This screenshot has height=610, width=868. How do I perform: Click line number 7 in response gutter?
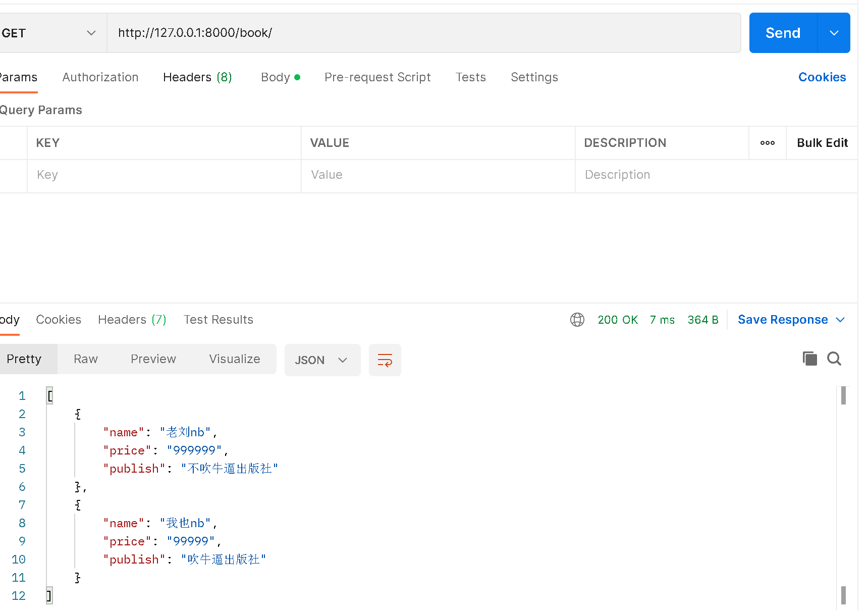tap(22, 505)
